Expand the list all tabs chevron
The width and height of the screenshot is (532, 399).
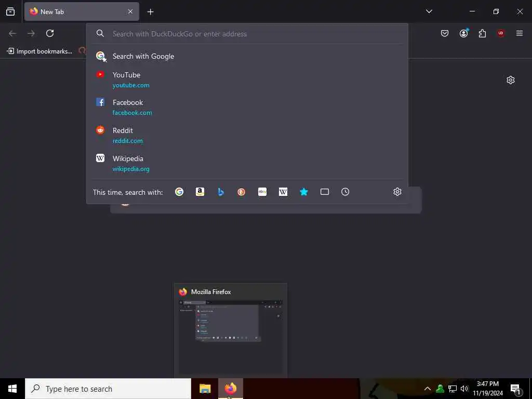pos(429,11)
